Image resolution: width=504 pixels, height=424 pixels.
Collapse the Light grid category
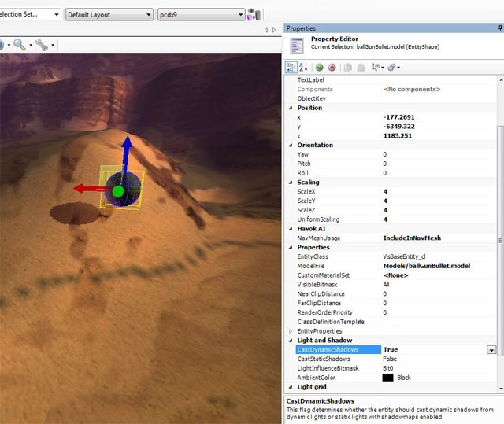[291, 387]
